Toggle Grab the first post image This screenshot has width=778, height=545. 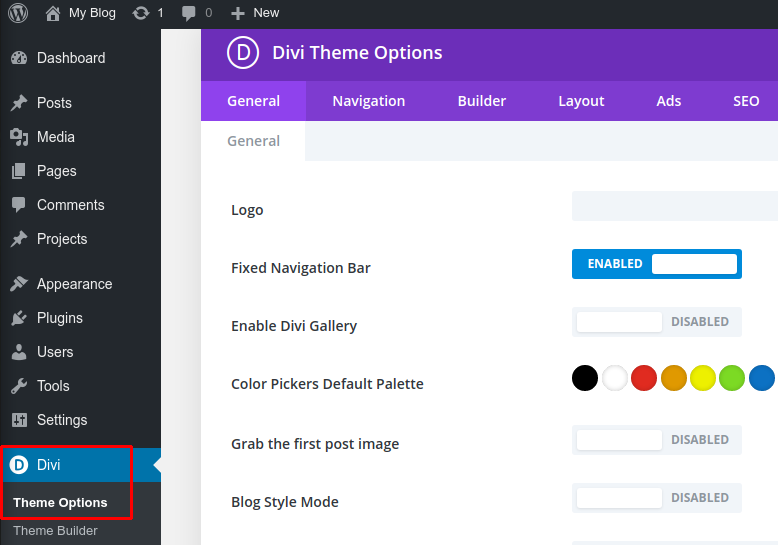point(656,440)
